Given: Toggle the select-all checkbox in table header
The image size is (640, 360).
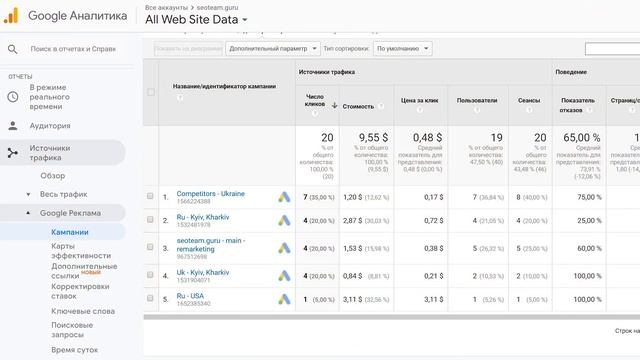Looking at the screenshot, I should pos(151,92).
